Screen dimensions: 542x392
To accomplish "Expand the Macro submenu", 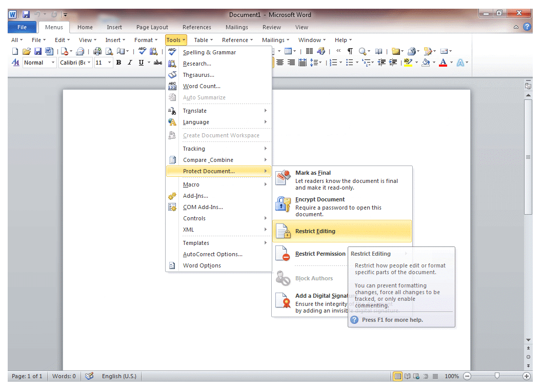I will pyautogui.click(x=218, y=185).
